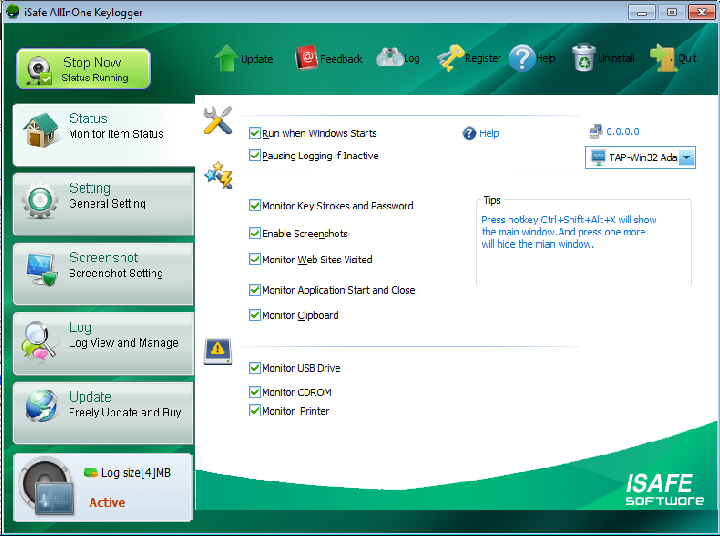Expand the TAP-Win32 adapter dropdown arrow

click(x=686, y=158)
